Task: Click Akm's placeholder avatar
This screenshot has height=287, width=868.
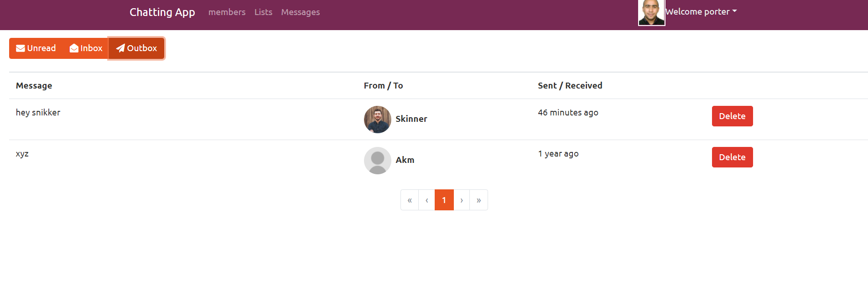Action: pos(377,161)
